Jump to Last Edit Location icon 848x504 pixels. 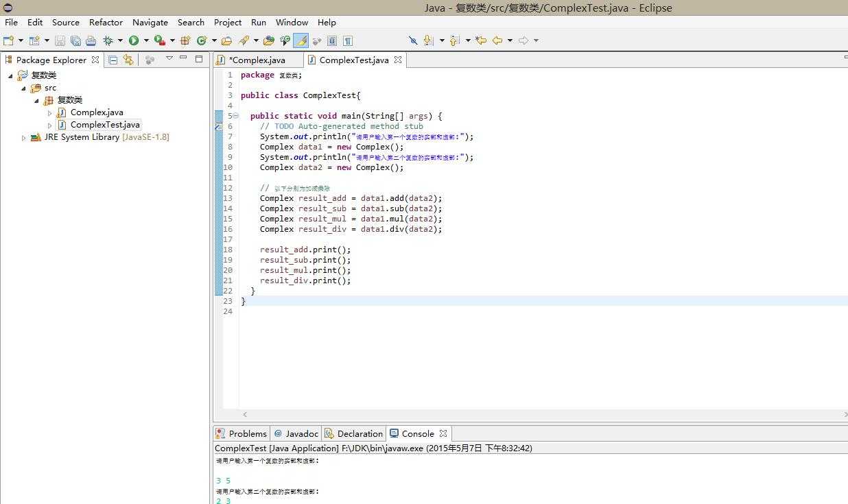481,40
